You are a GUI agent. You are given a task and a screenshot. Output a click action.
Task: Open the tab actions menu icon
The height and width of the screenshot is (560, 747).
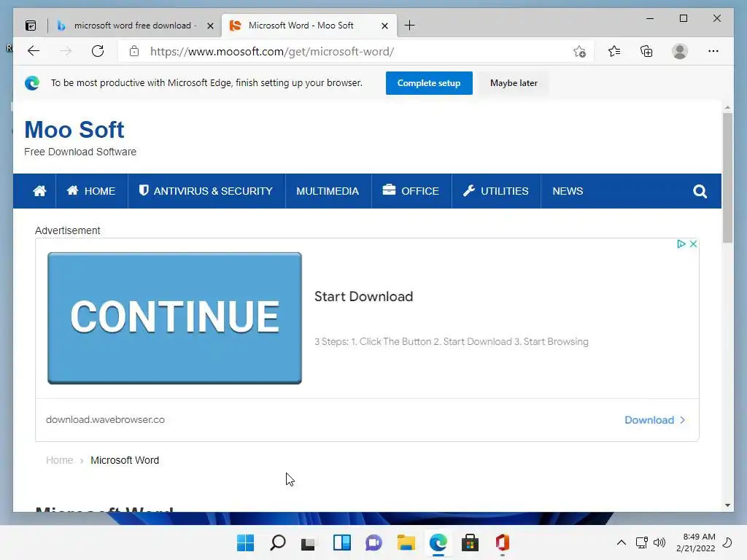coord(31,26)
